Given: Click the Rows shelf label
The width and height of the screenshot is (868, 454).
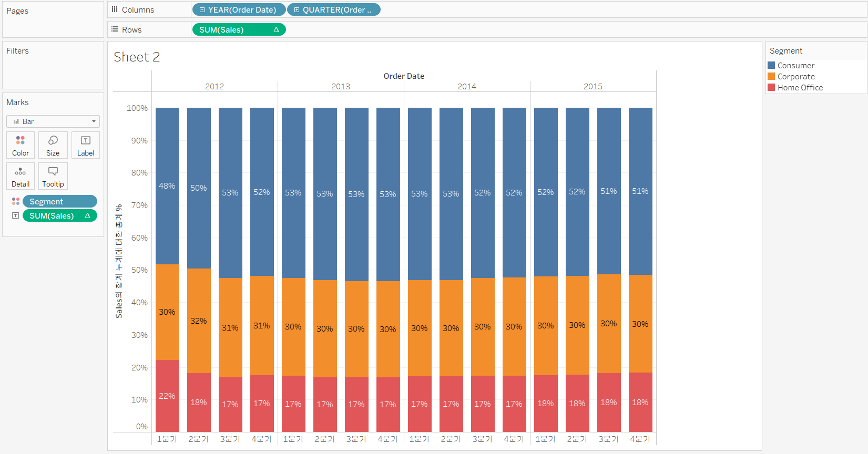Looking at the screenshot, I should coord(131,30).
